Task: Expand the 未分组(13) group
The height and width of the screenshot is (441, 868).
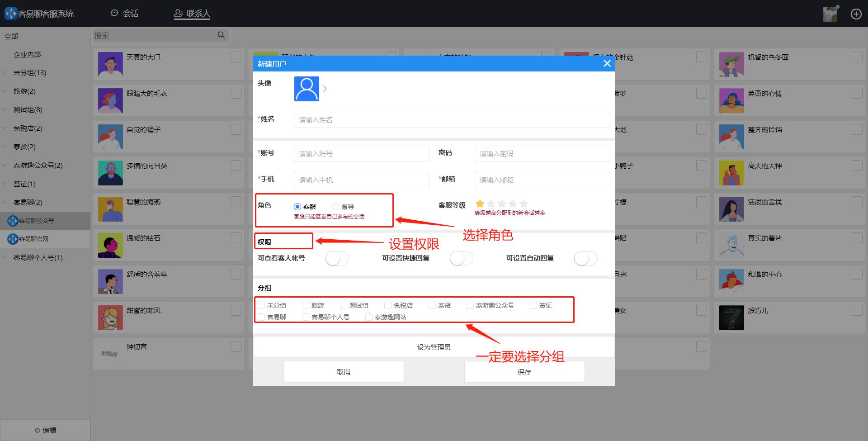Action: point(5,72)
